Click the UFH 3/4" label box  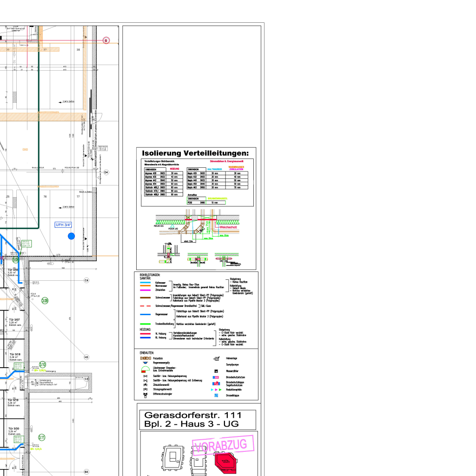(63, 225)
